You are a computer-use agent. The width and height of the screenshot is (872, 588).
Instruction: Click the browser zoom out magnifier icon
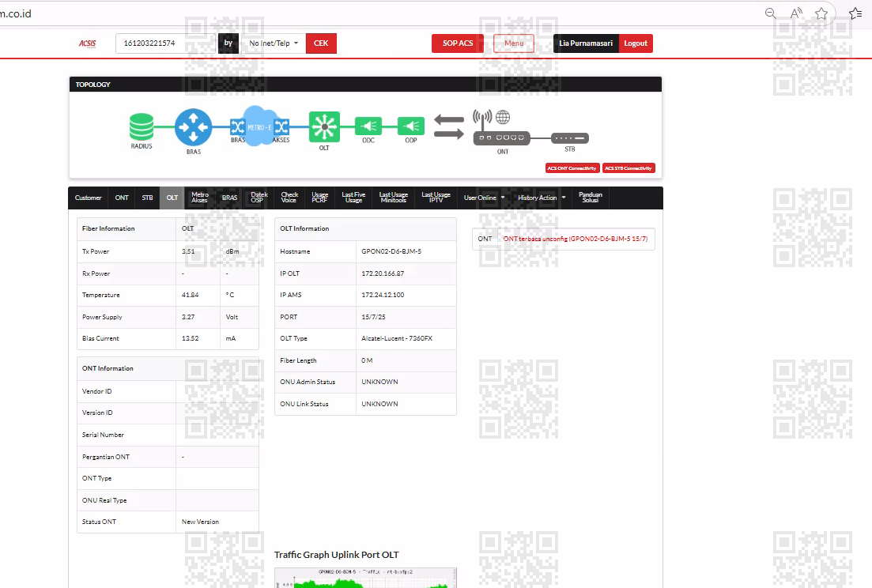click(770, 13)
